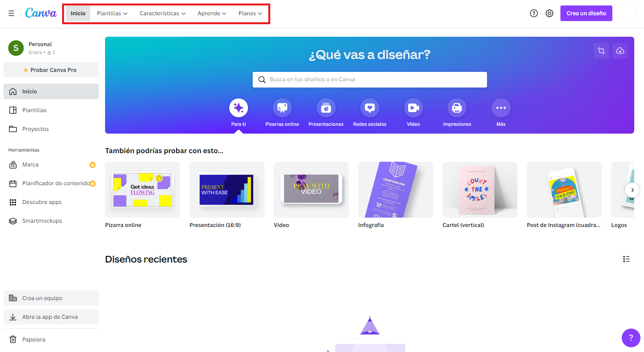
Task: Expand the Aprende dropdown
Action: [212, 13]
